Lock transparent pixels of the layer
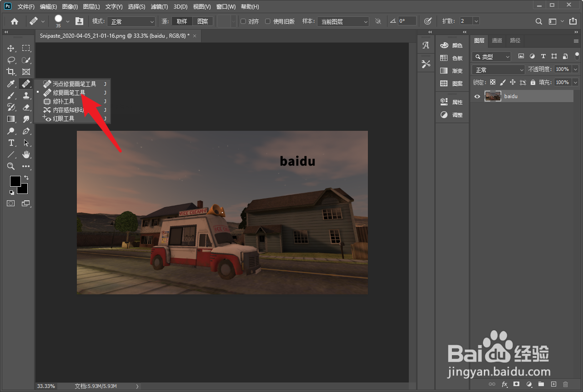 click(492, 83)
